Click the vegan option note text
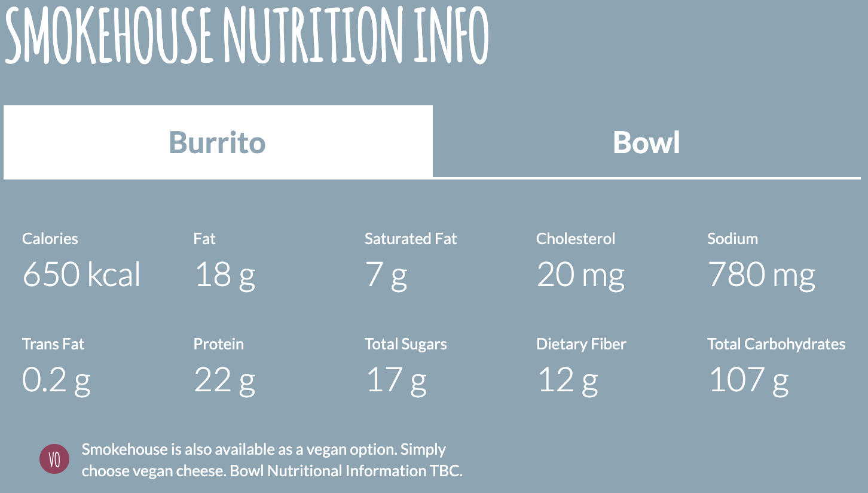This screenshot has width=868, height=493. (x=272, y=460)
